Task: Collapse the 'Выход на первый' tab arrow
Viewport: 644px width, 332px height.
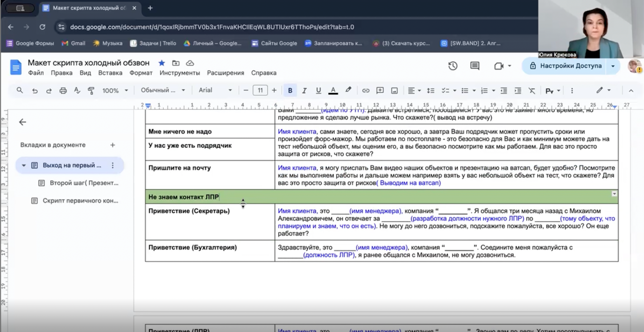Action: coord(24,165)
